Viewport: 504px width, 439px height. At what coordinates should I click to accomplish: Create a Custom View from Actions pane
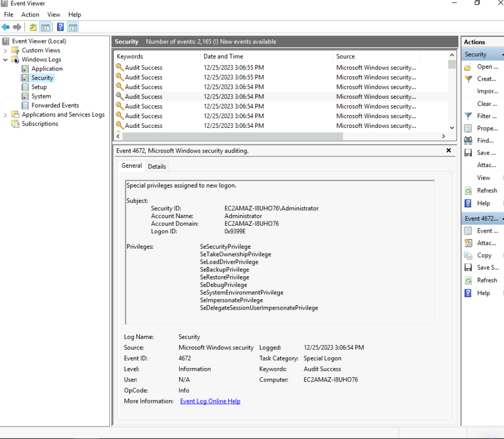tap(484, 78)
